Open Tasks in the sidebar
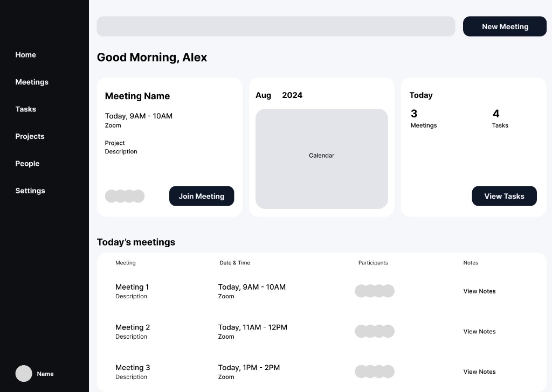 (25, 109)
